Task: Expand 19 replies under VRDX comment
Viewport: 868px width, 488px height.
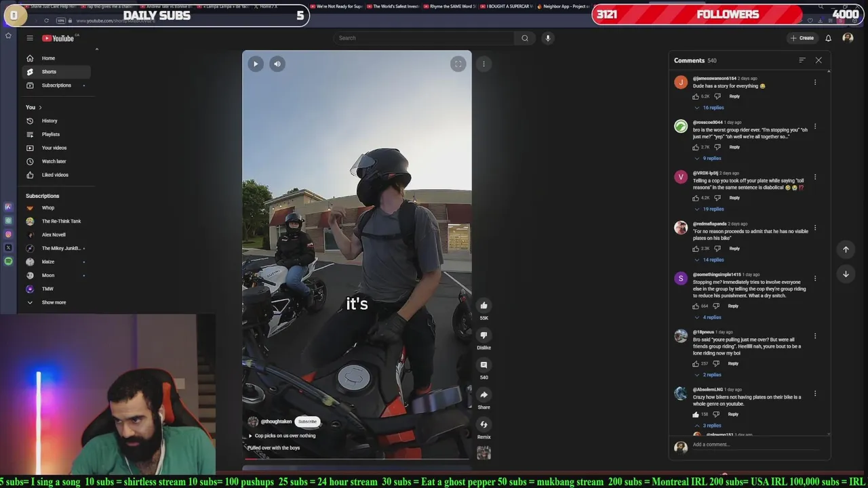Action: tap(709, 209)
